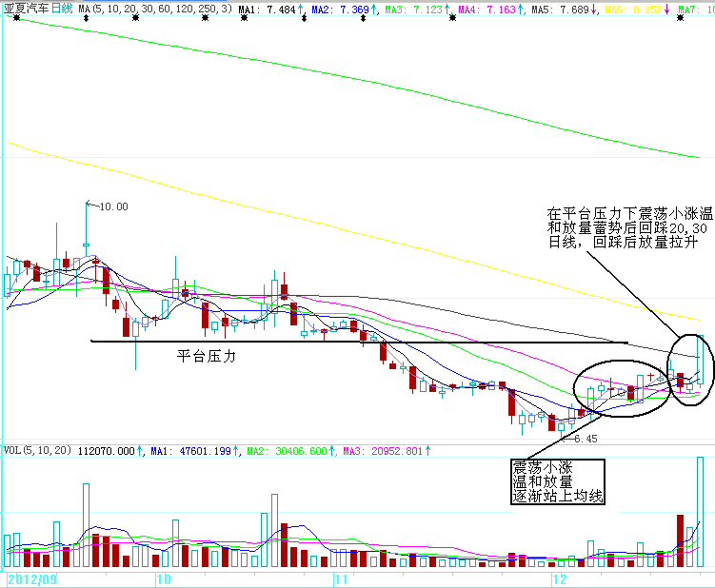Image resolution: width=715 pixels, height=588 pixels.
Task: Select the large annotation ellipse at far right
Action: tap(690, 368)
